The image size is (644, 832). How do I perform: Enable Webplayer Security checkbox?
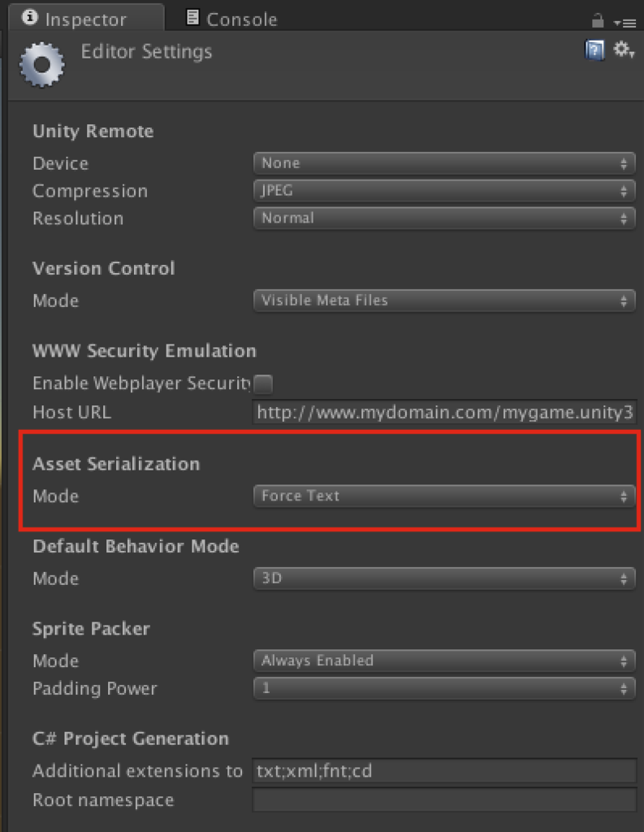pos(264,383)
